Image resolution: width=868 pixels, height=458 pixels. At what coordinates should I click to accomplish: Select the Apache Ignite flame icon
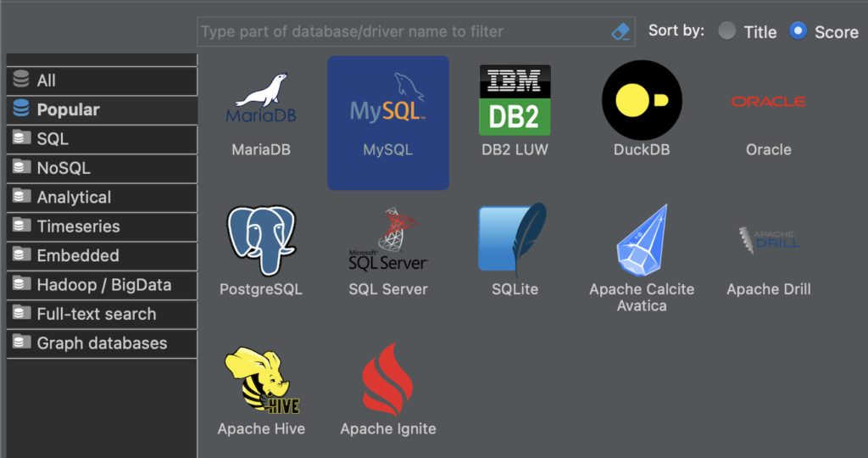[388, 381]
